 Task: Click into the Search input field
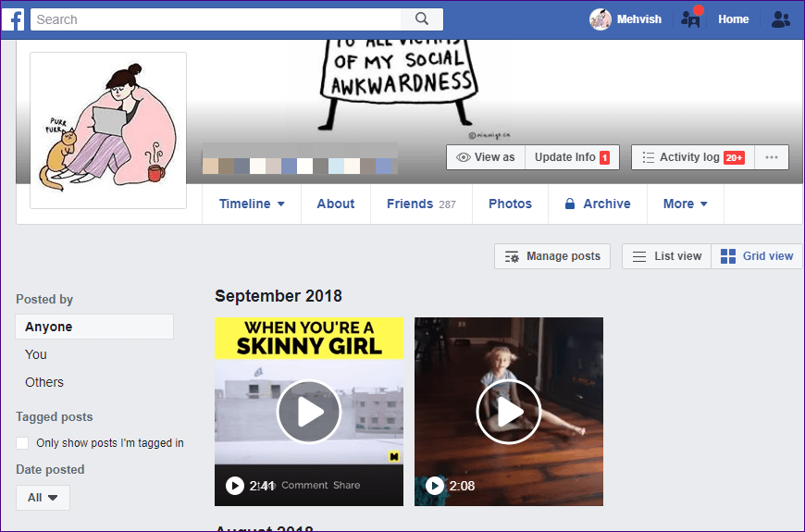pos(216,19)
